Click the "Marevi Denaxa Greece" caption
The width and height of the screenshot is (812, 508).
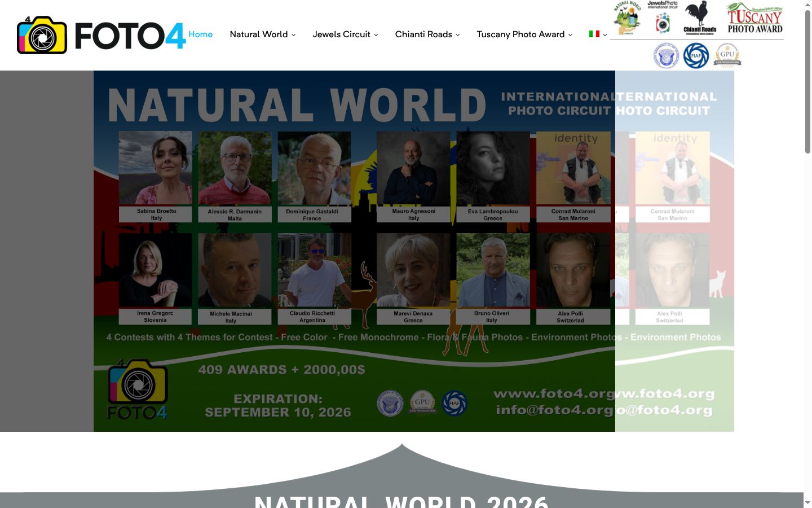tap(413, 317)
